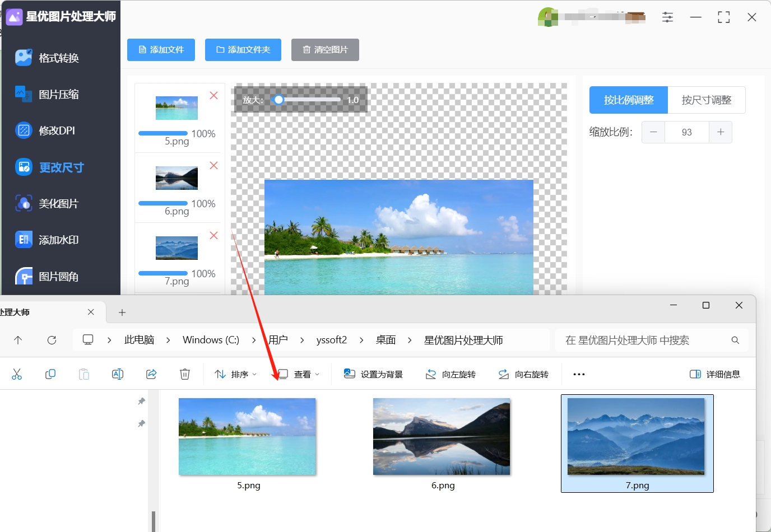The image size is (771, 532).
Task: Select 7.png thumbnail in app list
Action: pos(177,248)
